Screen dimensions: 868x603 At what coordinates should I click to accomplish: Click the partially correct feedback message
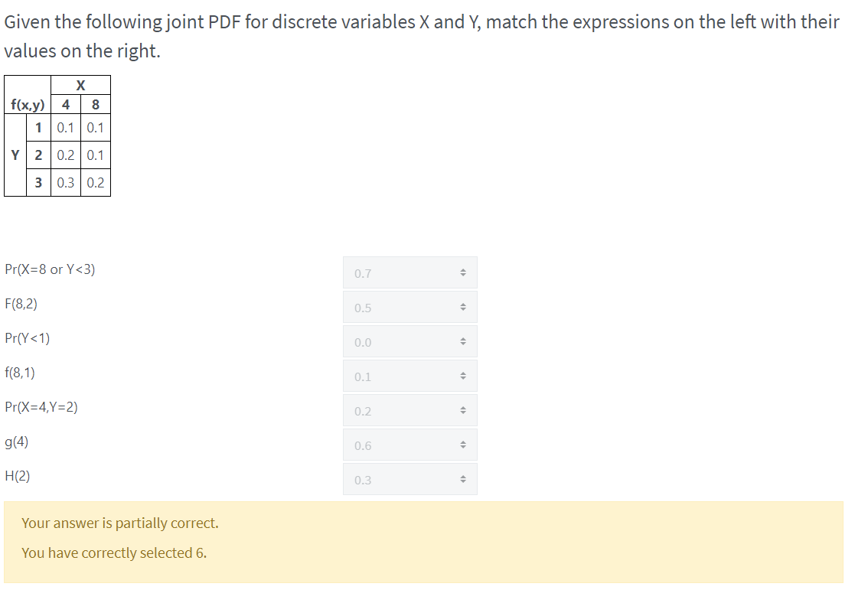tap(119, 523)
